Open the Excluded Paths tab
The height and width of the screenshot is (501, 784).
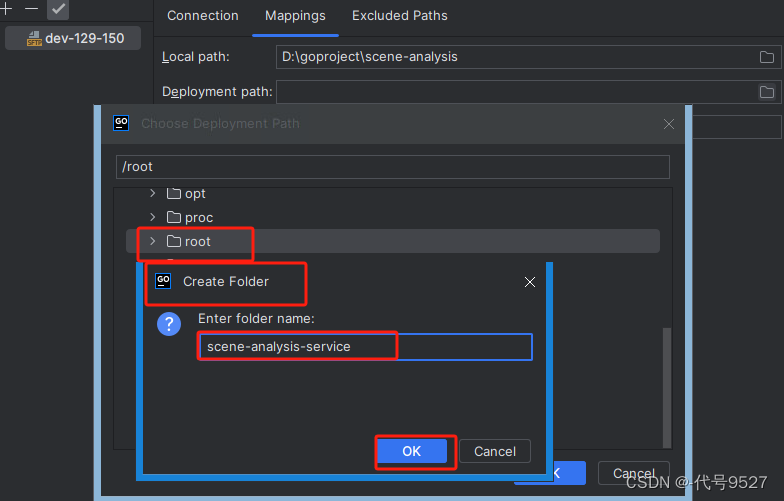(x=400, y=16)
